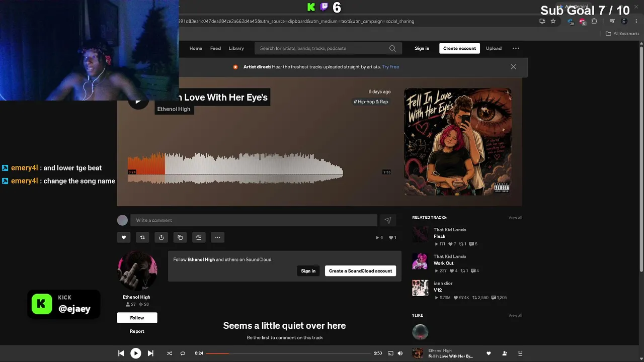Play the previous track in the player bar
The width and height of the screenshot is (644, 362).
[x=121, y=353]
